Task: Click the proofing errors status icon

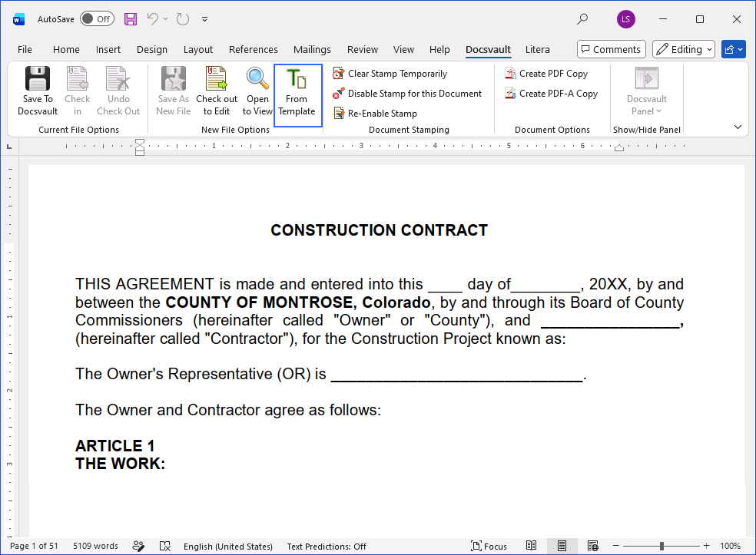Action: 165,546
